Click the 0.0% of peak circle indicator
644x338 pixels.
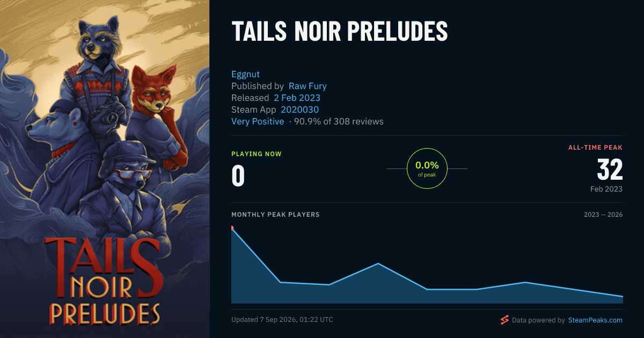(x=427, y=168)
